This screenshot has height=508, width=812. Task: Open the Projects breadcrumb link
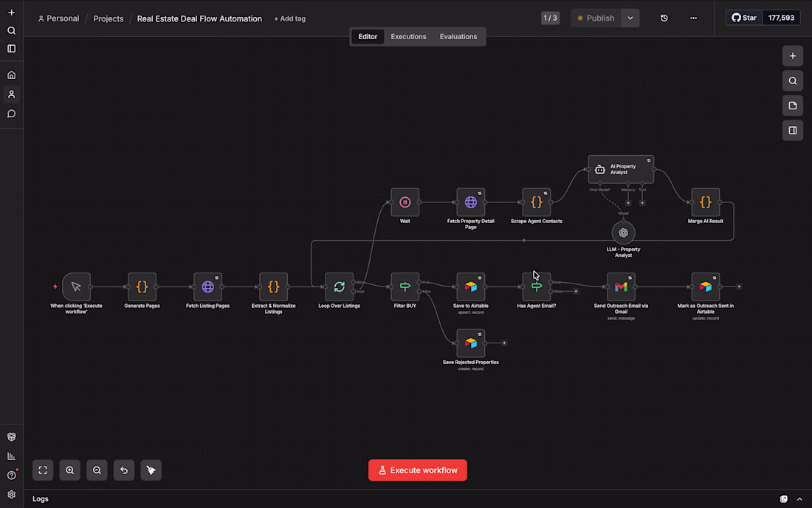coord(109,18)
